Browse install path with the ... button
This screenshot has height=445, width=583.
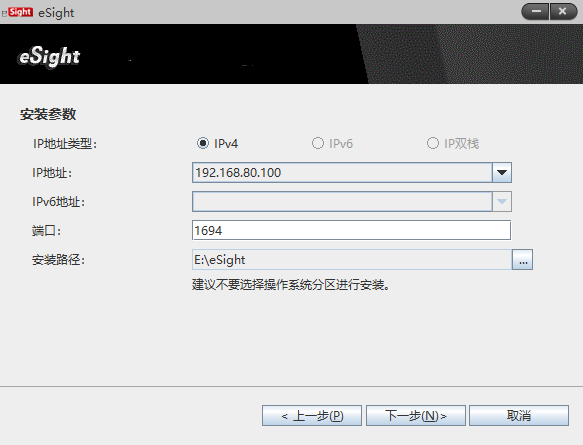(x=522, y=259)
